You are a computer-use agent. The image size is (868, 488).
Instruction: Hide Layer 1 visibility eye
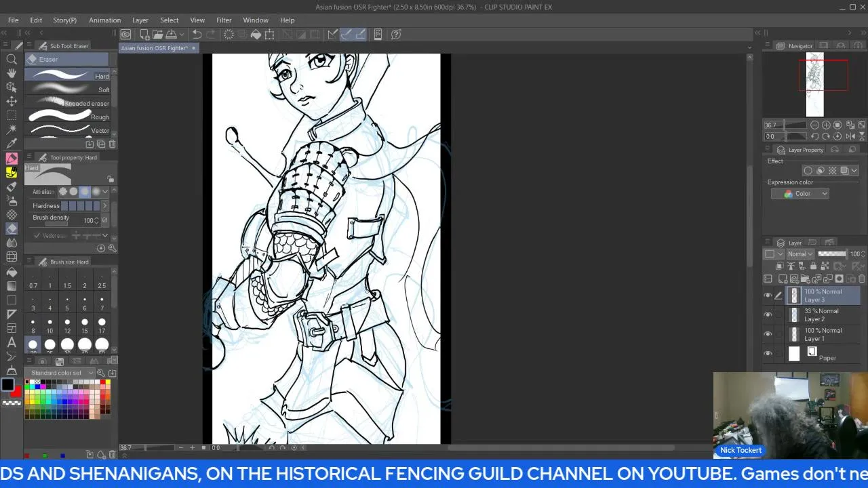point(768,334)
